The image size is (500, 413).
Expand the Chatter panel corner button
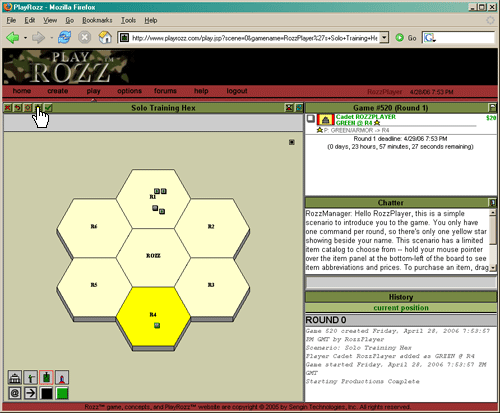492,202
